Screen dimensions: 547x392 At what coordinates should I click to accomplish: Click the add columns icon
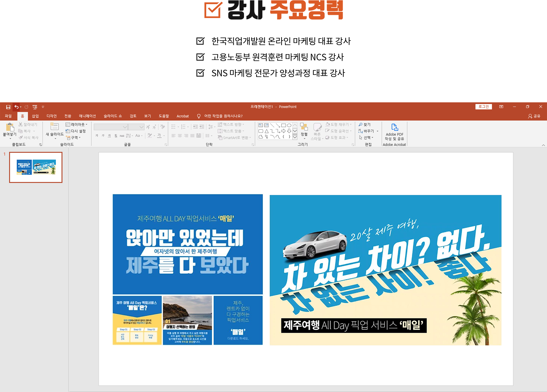click(208, 136)
